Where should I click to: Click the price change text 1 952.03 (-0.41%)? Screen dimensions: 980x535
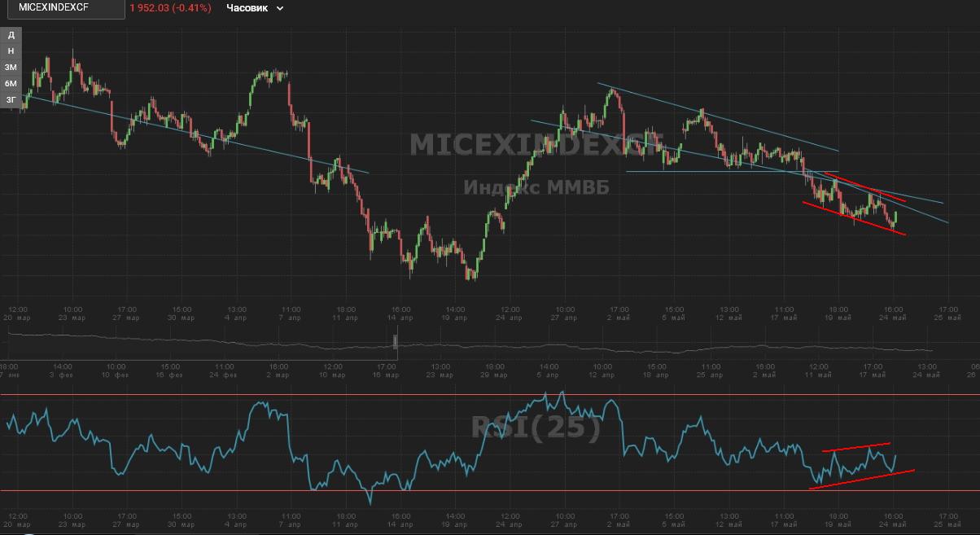pos(170,8)
